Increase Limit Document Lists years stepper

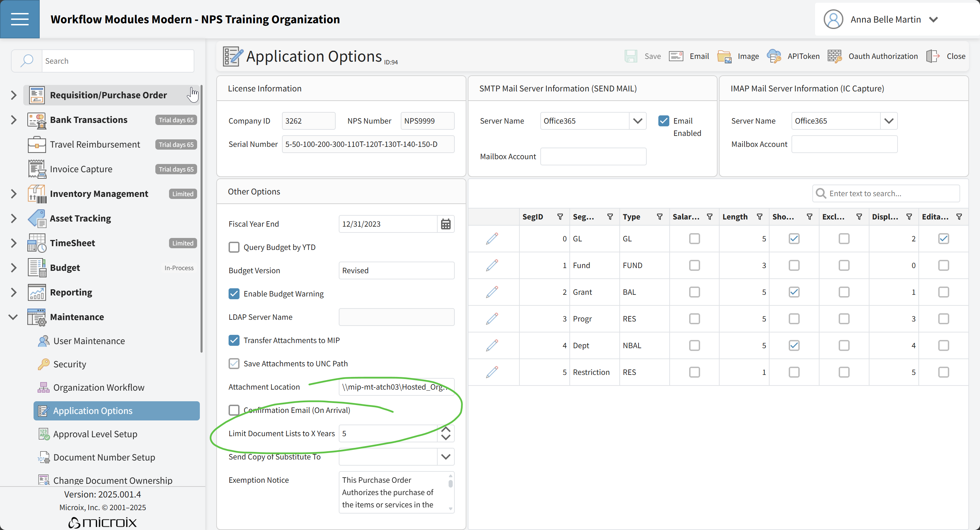[x=446, y=429]
